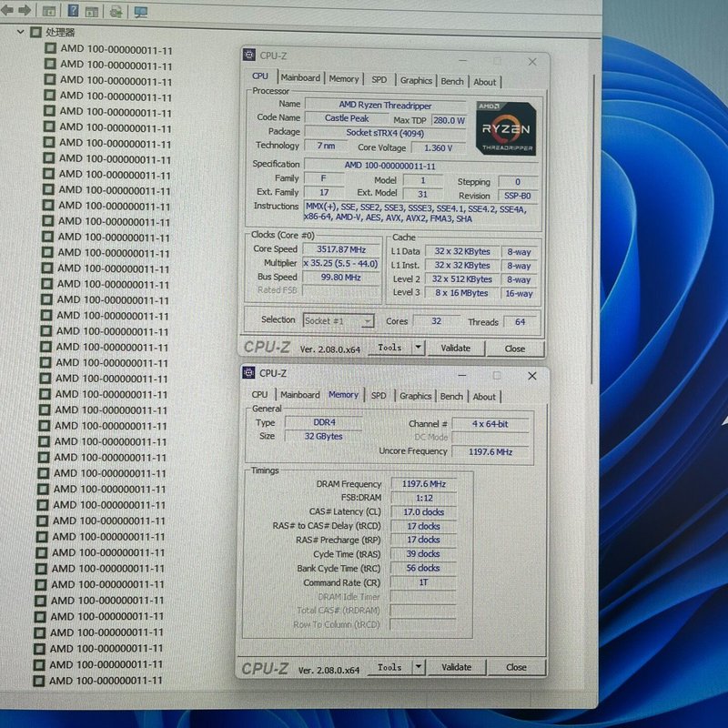Open Graphics tab in upper CPU-Z window
Screen dimensions: 728x728
click(416, 80)
